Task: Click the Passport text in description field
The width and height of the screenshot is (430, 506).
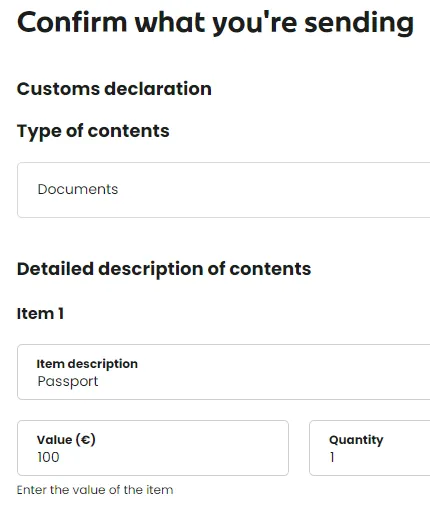Action: (x=68, y=381)
